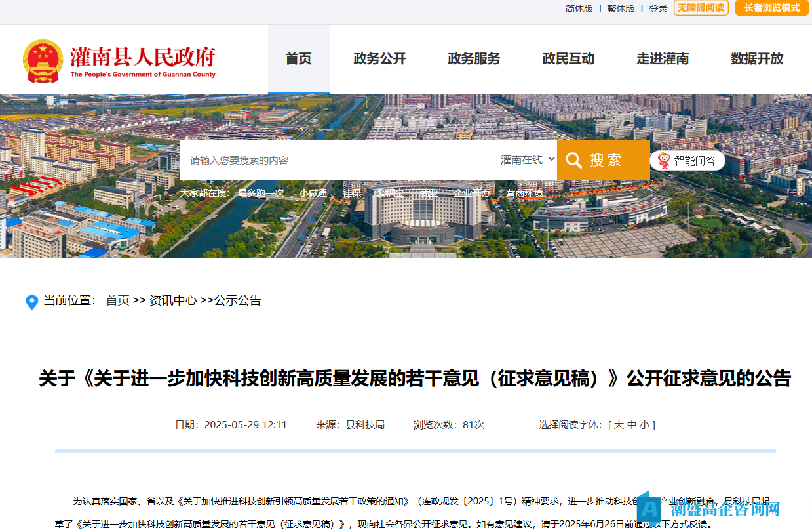Click the blue location pin icon

pos(31,302)
